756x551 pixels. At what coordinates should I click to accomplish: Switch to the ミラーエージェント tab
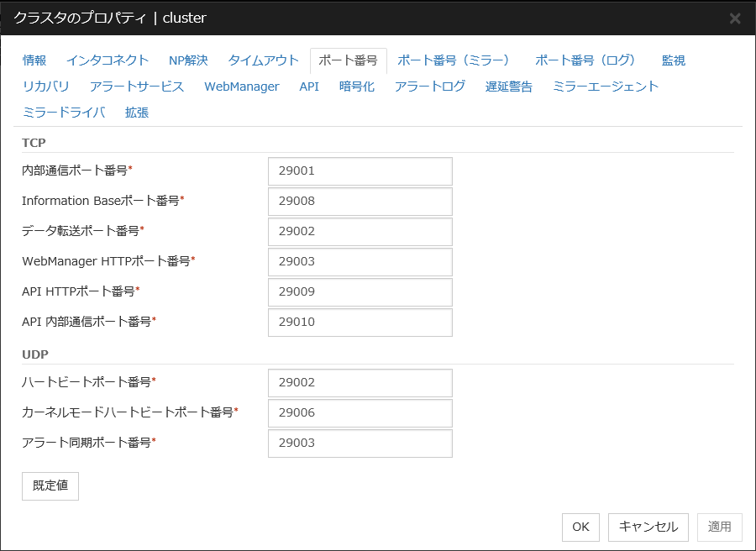pos(606,87)
